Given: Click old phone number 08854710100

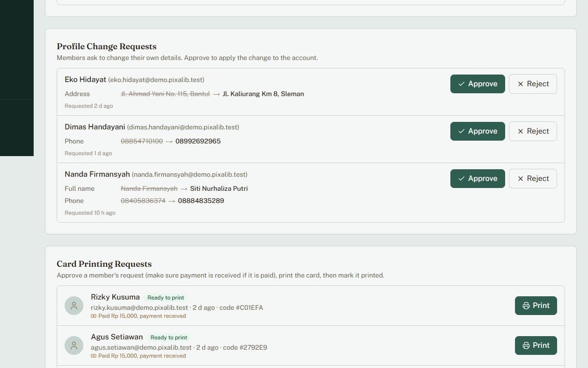Looking at the screenshot, I should point(142,141).
